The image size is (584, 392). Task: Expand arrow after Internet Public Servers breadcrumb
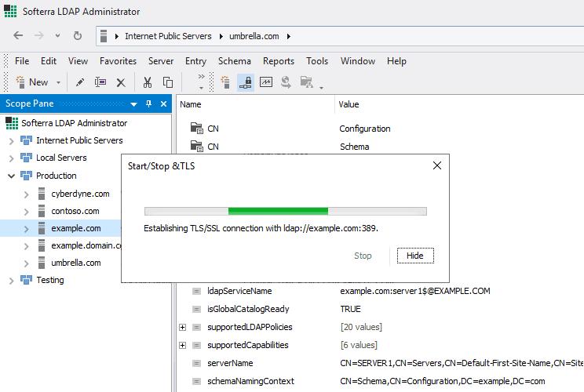[221, 36]
